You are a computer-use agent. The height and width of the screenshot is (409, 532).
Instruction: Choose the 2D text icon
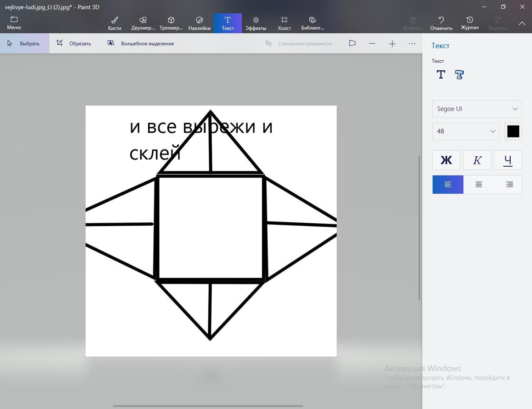(x=441, y=75)
